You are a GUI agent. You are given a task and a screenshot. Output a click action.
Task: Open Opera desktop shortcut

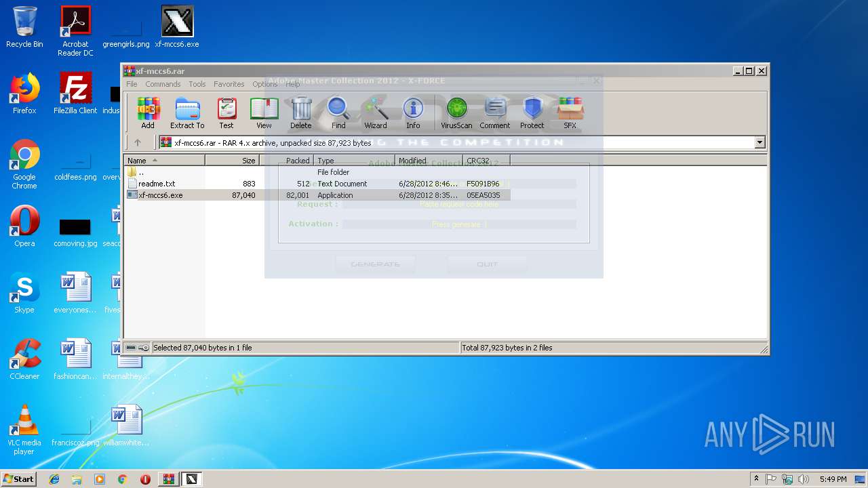[x=24, y=226]
